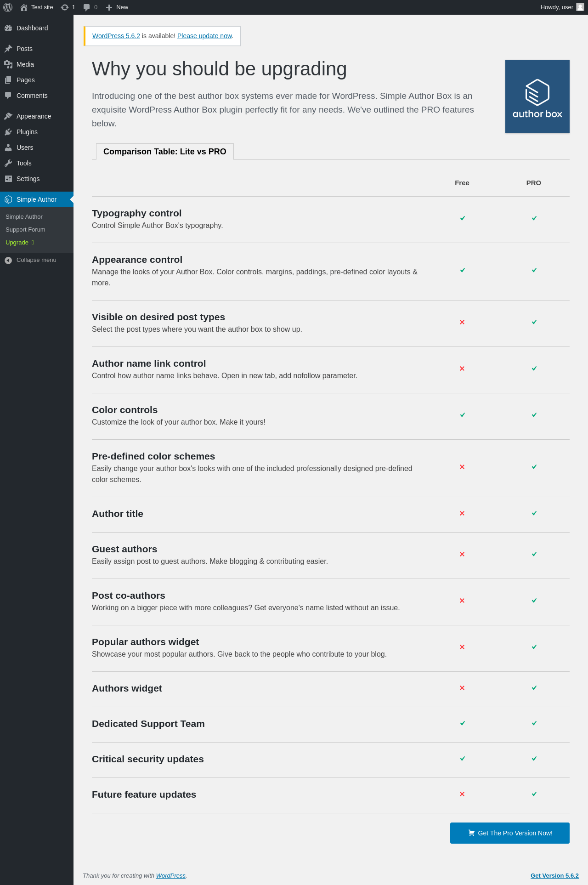The width and height of the screenshot is (588, 885).
Task: Open the Dashboard menu item
Action: [37, 28]
